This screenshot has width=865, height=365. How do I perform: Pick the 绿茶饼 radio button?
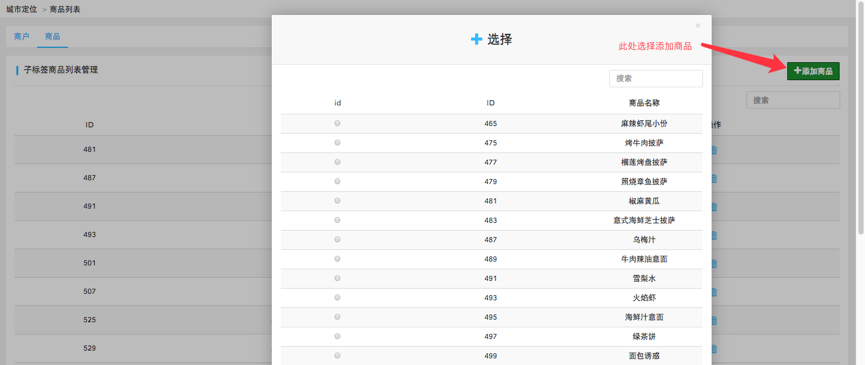tap(337, 336)
